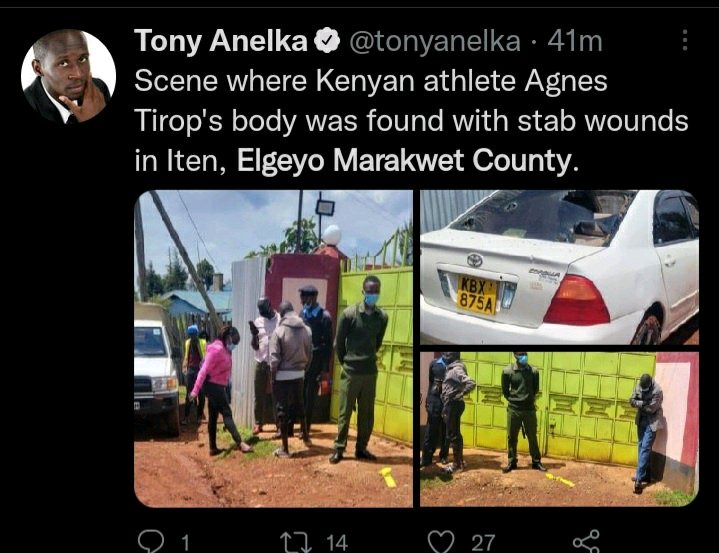This screenshot has width=719, height=553.
Task: Like the tweet with the heart icon
Action: 441,542
